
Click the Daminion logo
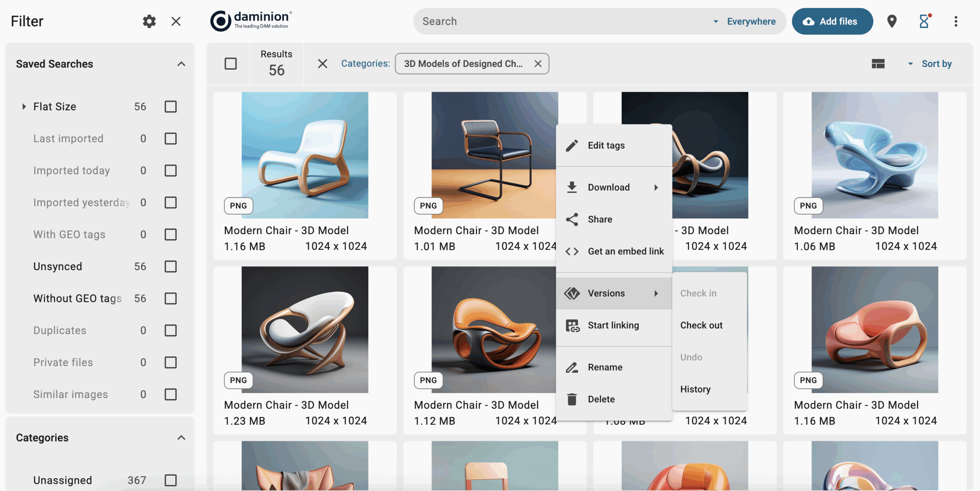(251, 21)
